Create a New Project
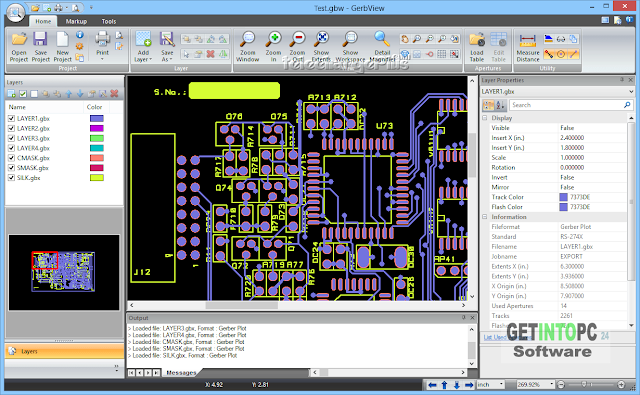Image resolution: width=640 pixels, height=395 pixels. pos(62,47)
